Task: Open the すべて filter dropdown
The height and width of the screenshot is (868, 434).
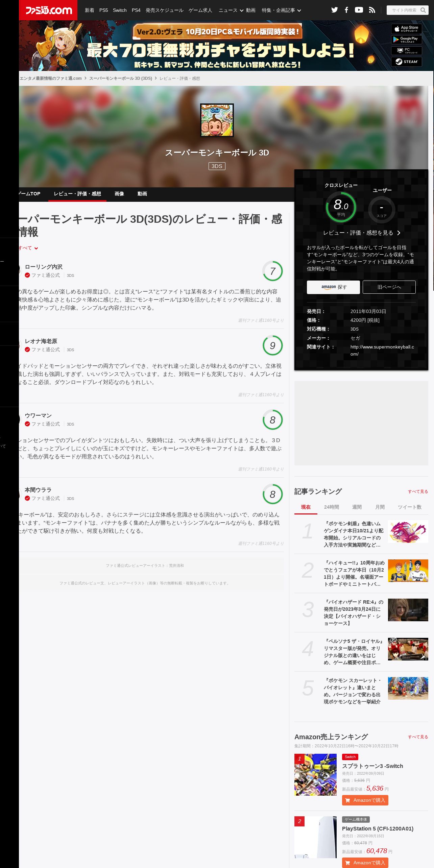Action: point(28,248)
